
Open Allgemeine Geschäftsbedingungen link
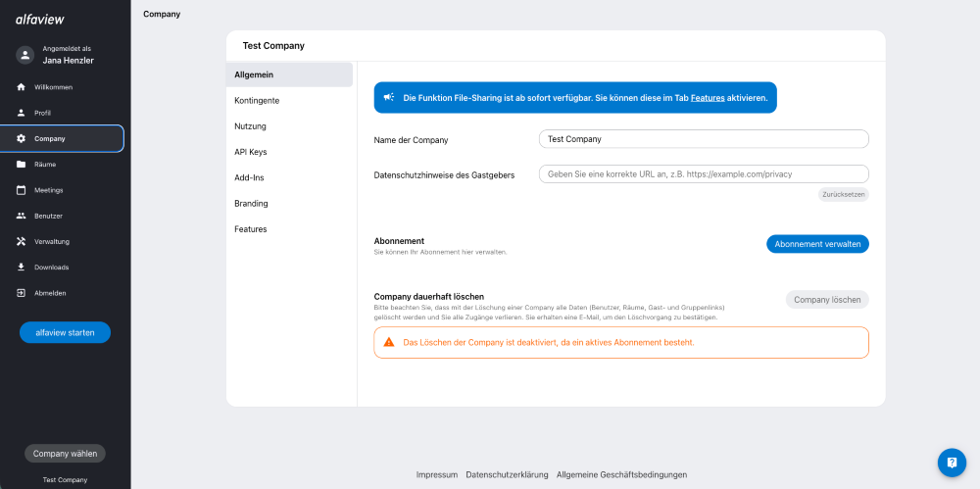click(x=622, y=474)
